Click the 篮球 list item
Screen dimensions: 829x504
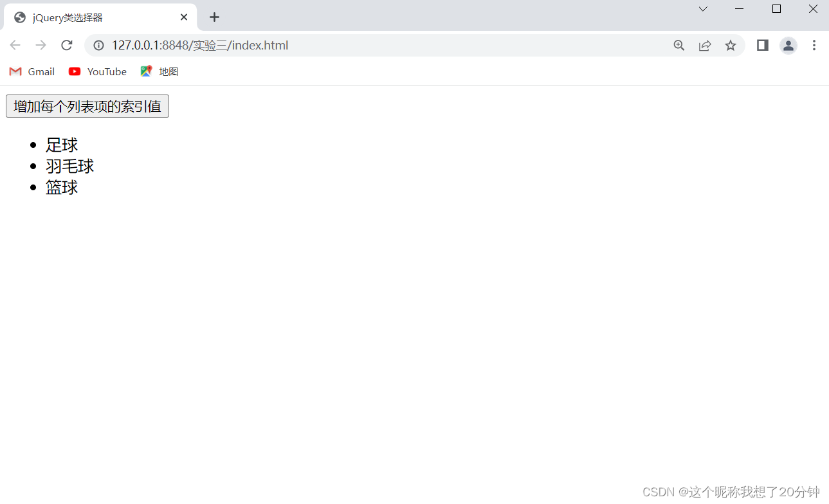(x=62, y=188)
